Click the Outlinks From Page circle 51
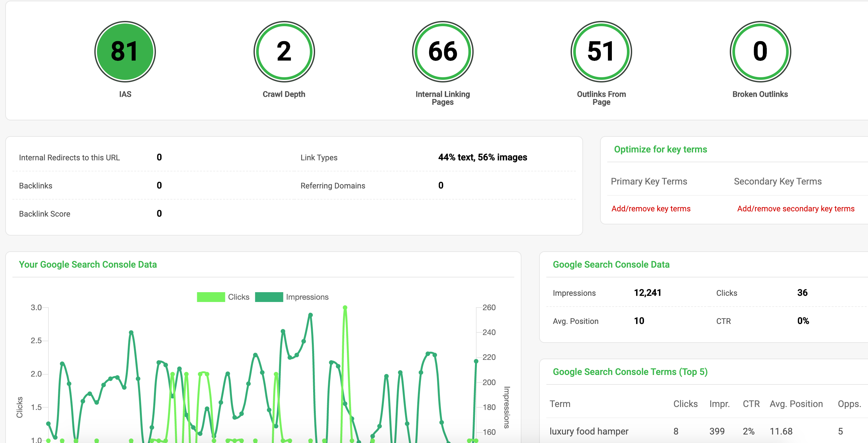Screen dimensions: 868x443 [x=601, y=51]
